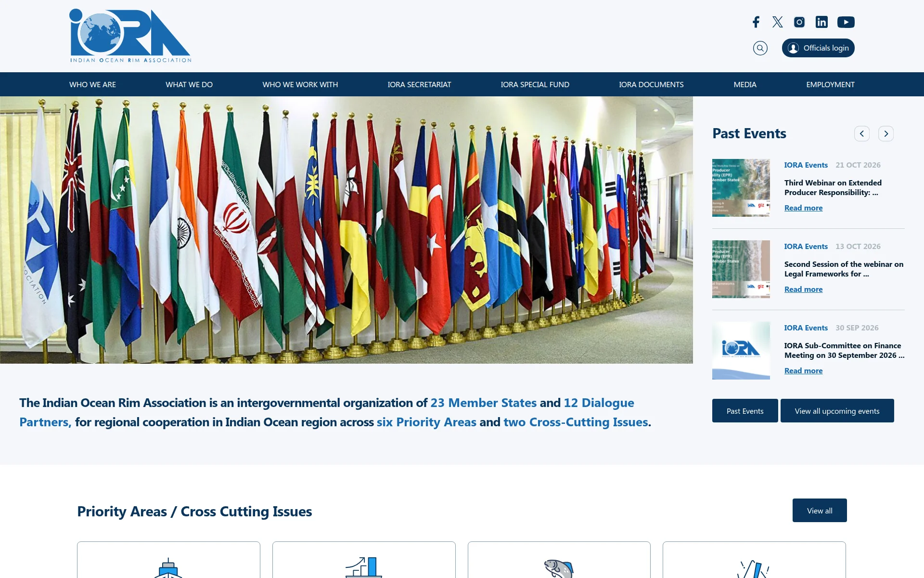Click the Past Events button

click(745, 411)
